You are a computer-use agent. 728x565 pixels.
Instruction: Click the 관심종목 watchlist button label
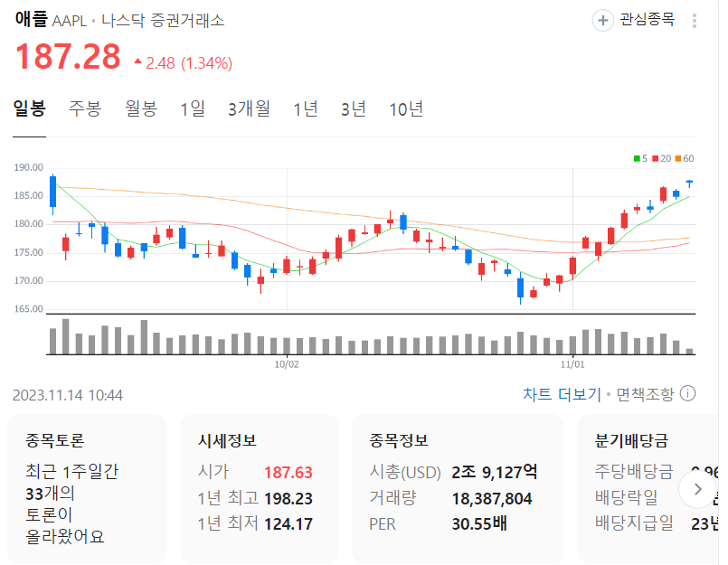pyautogui.click(x=648, y=20)
